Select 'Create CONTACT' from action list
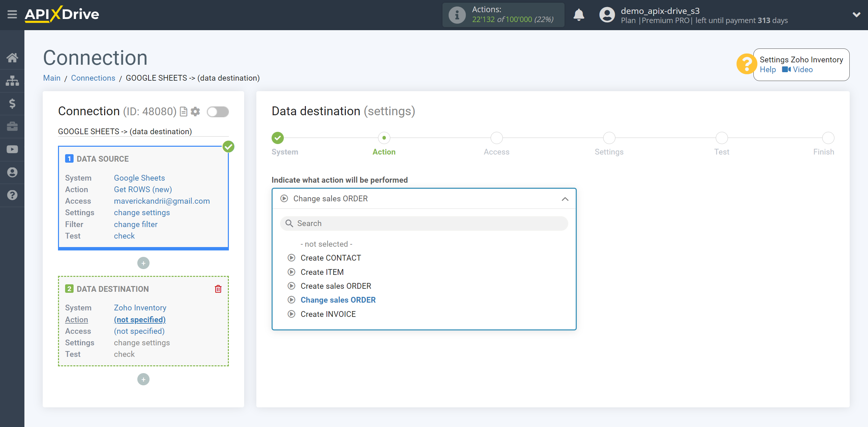Image resolution: width=868 pixels, height=427 pixels. [331, 258]
